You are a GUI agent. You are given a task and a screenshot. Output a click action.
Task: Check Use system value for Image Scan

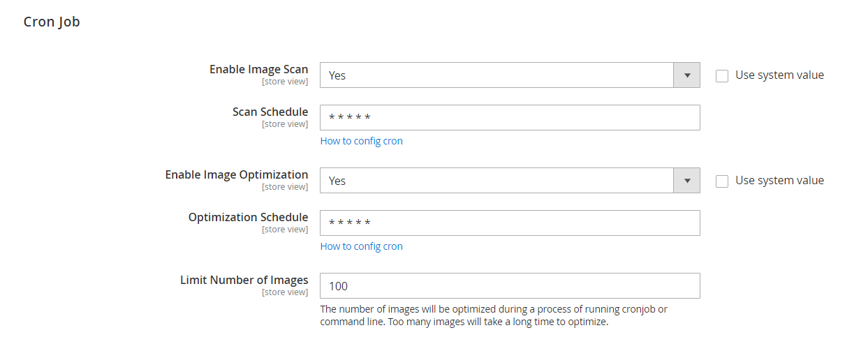pyautogui.click(x=722, y=76)
